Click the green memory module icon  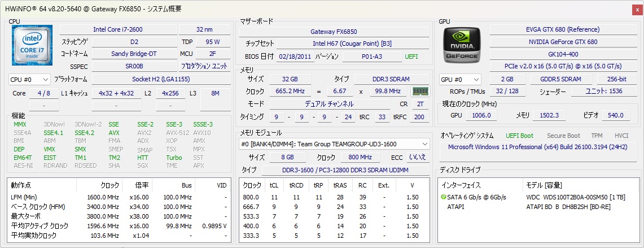click(420, 91)
